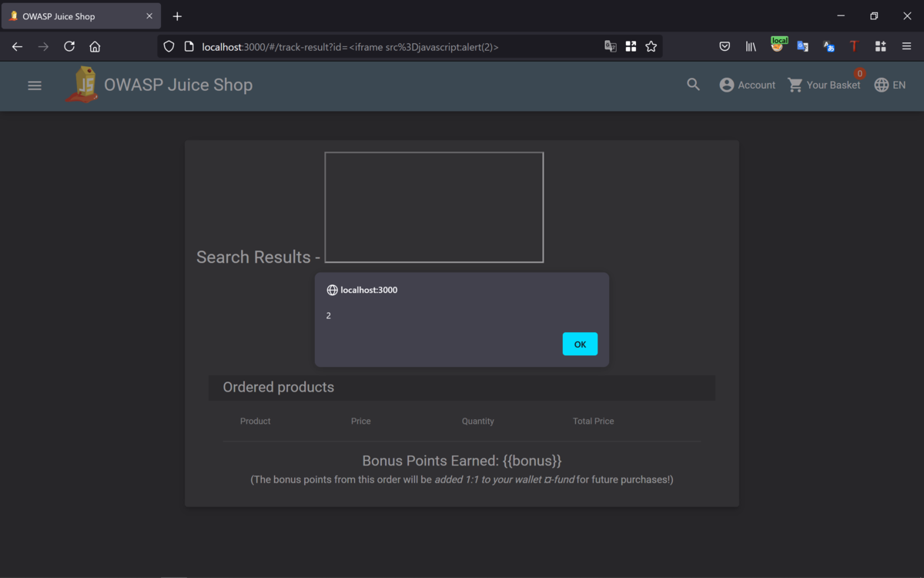This screenshot has width=924, height=578.
Task: Open the Library bookmarks icon
Action: (751, 46)
